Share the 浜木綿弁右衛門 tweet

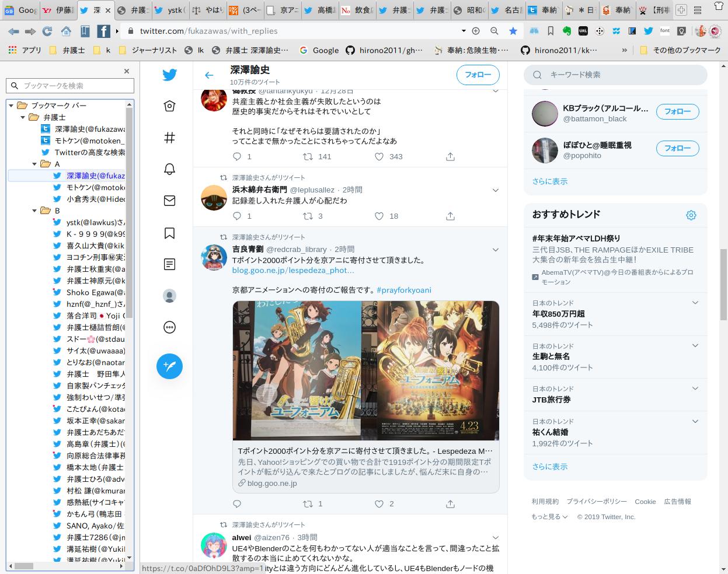(x=450, y=216)
